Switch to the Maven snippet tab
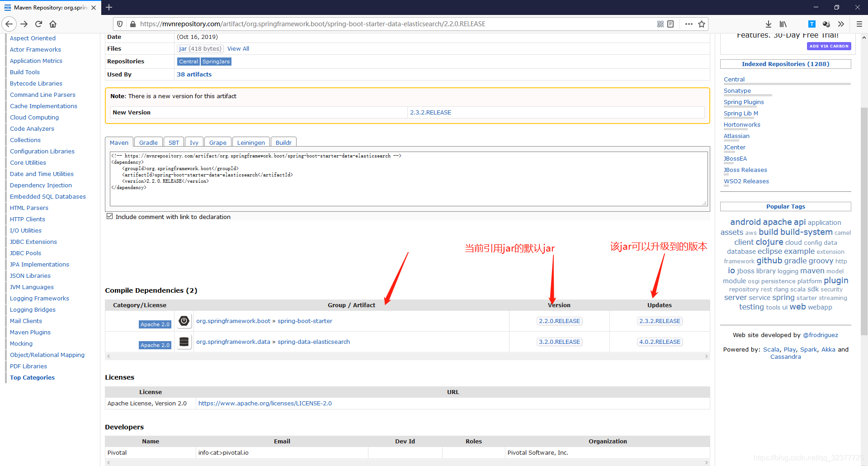The height and width of the screenshot is (466, 868). coord(119,143)
